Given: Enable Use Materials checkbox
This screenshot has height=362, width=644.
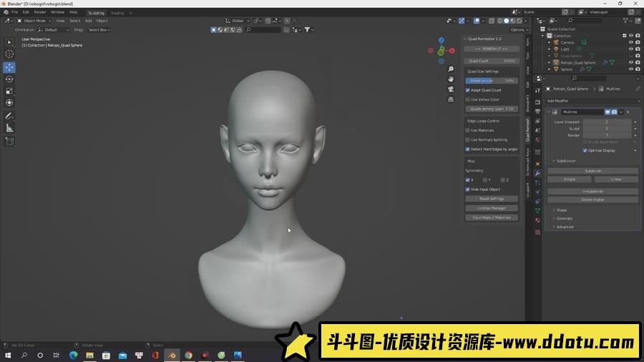Looking at the screenshot, I should 467,130.
